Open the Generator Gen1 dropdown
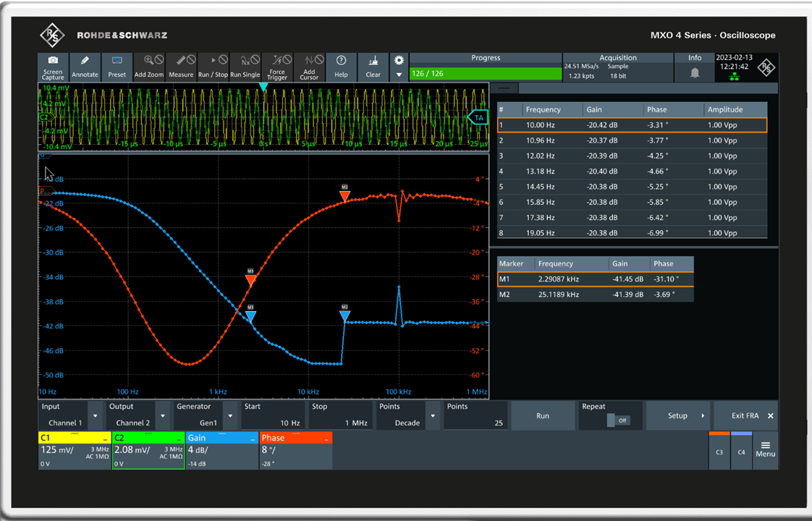This screenshot has height=521, width=812. 229,416
